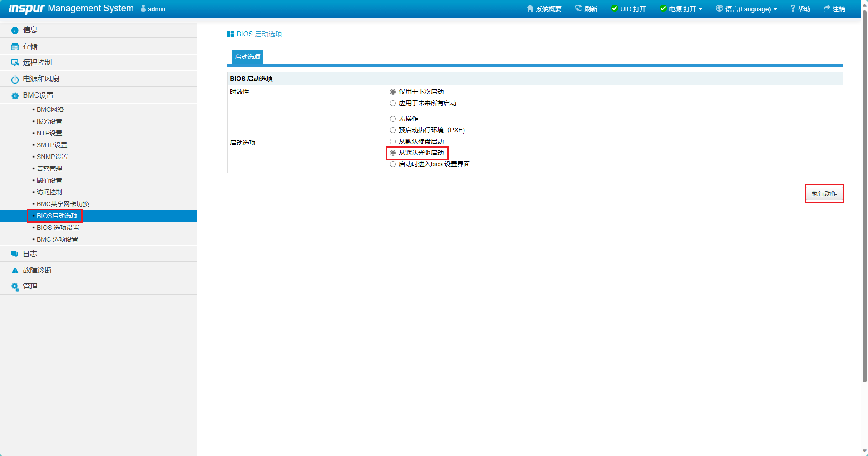Click the admin username text
This screenshot has height=456, width=868.
(x=157, y=9)
